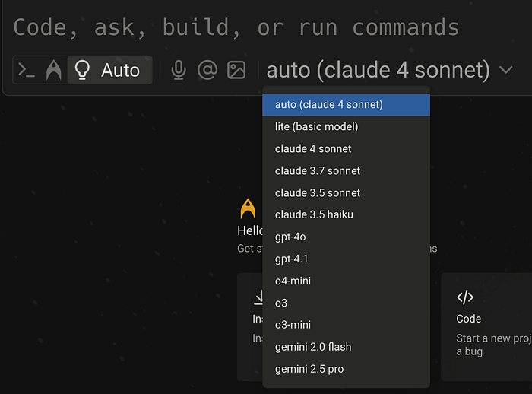Screen dimensions: 532x394
Task: Select gpt-4.1 from the model list
Action: (x=346, y=259)
